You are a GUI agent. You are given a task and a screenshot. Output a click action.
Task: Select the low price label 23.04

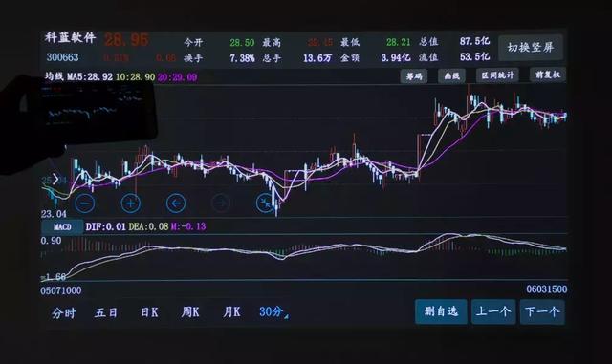tap(54, 214)
